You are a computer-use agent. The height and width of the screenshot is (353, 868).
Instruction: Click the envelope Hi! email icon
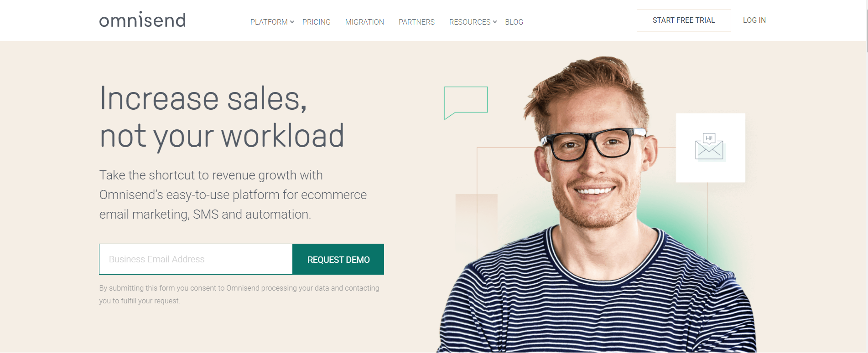point(710,147)
